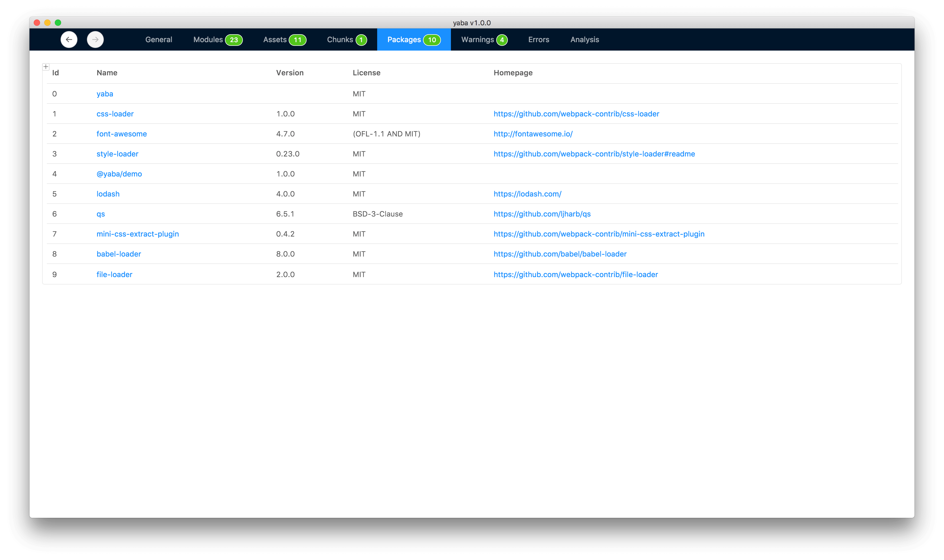Visit the mini-css-extract-plugin GitHub homepage link

pos(599,234)
